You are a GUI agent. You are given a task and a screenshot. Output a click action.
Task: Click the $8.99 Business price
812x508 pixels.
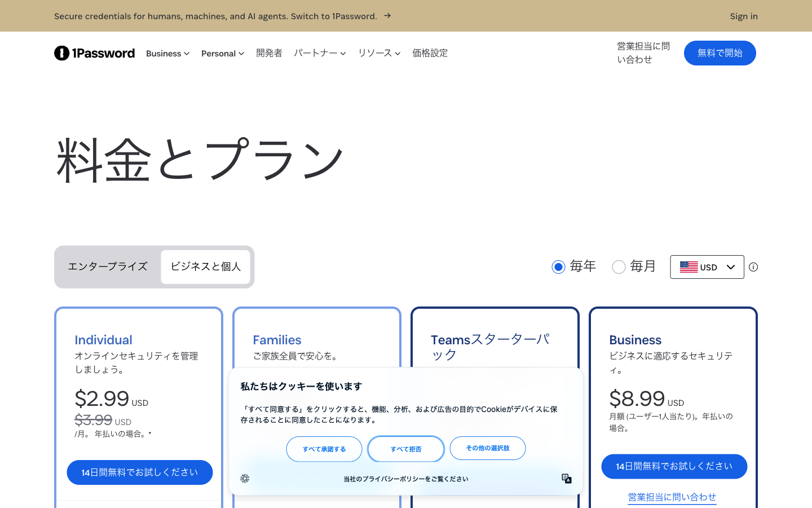coord(637,398)
